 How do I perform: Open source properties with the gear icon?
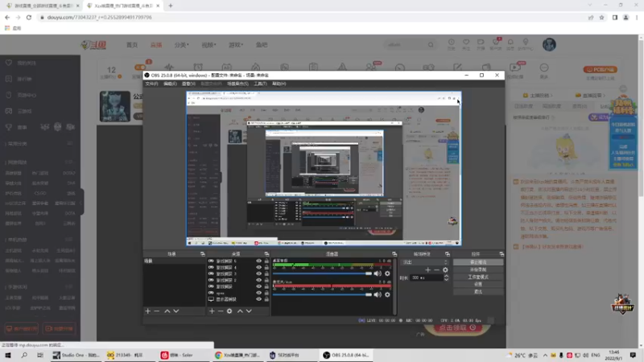coord(229,311)
